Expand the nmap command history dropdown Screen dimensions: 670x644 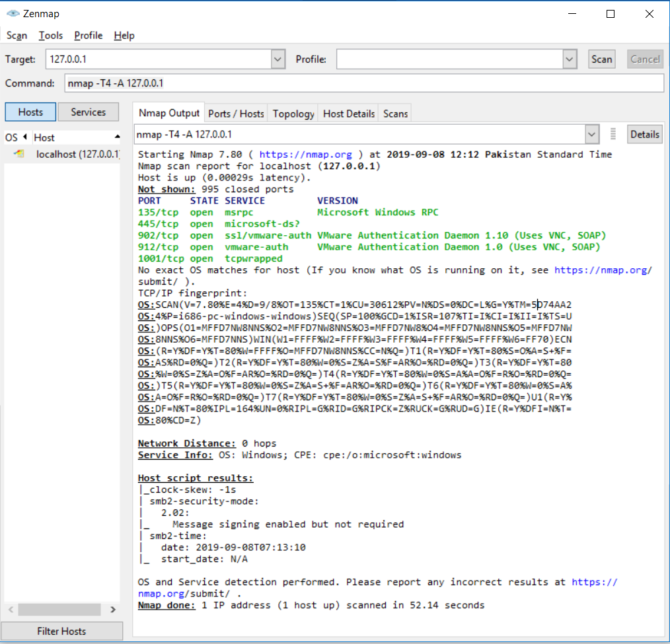pyautogui.click(x=591, y=133)
